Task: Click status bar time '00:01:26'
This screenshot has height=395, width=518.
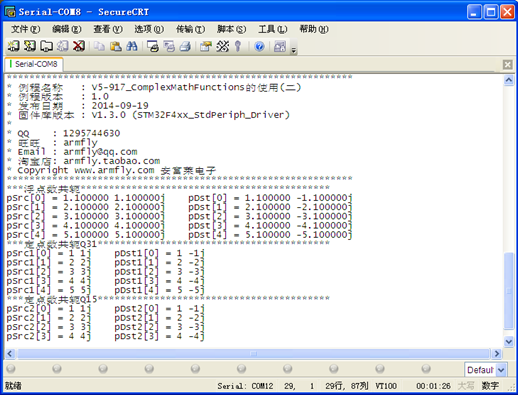Action: pyautogui.click(x=433, y=386)
